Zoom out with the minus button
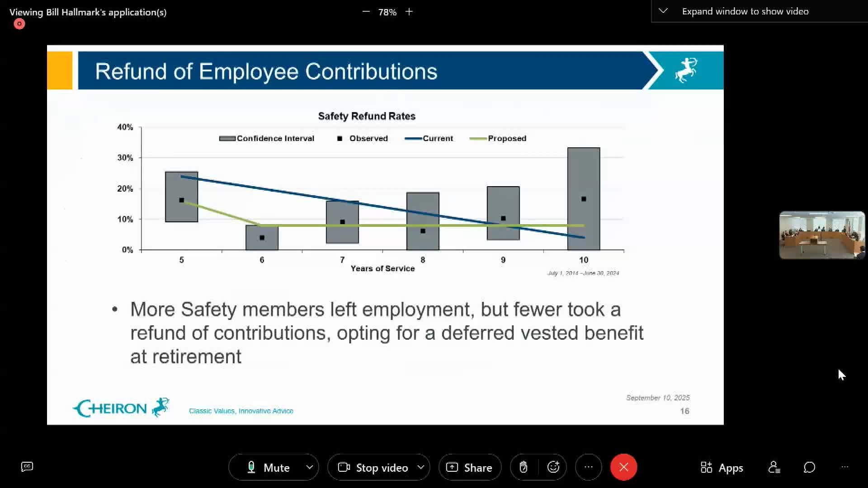Viewport: 868px width, 488px height. (x=366, y=12)
